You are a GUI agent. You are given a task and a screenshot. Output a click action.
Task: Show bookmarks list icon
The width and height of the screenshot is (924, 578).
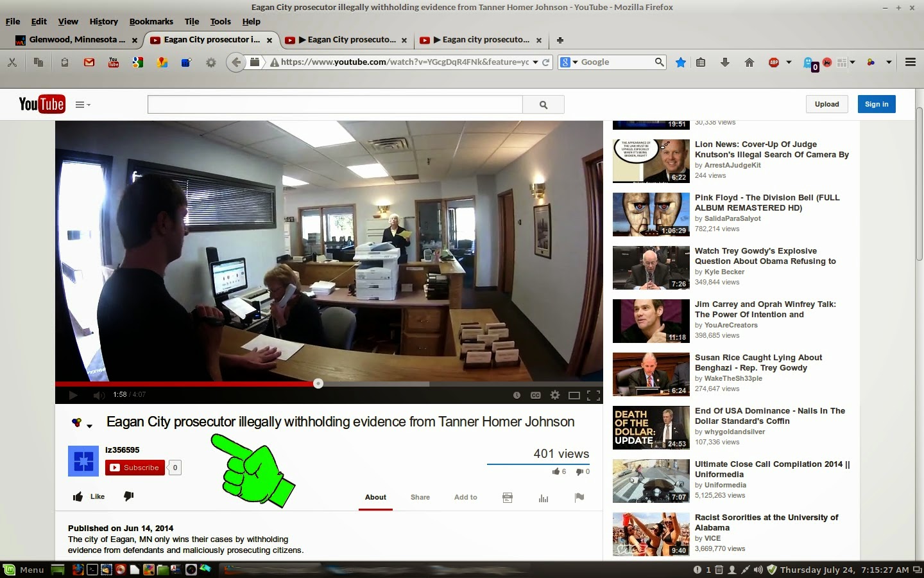701,62
